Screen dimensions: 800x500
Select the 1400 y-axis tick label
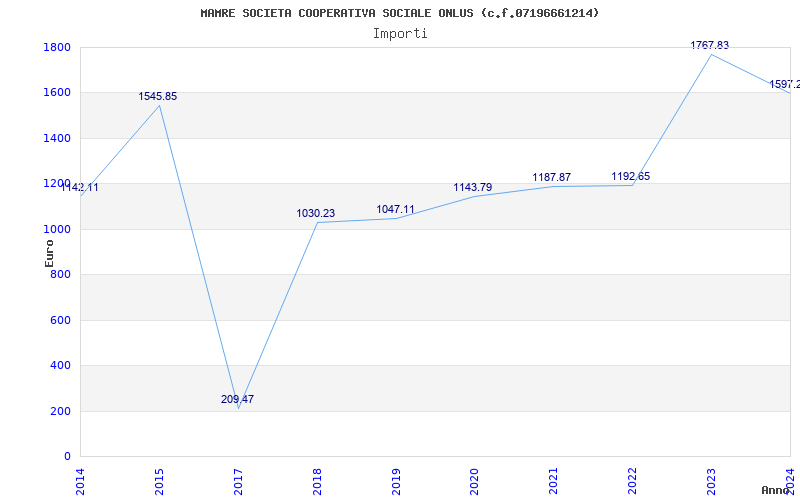[x=58, y=138]
